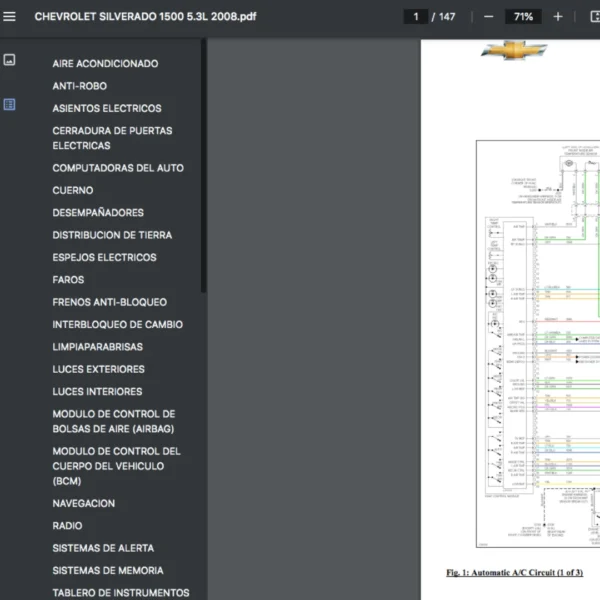Screen dimensions: 600x600
Task: Open ESPEJOS ELECTRICOS bookmark
Action: click(x=104, y=258)
